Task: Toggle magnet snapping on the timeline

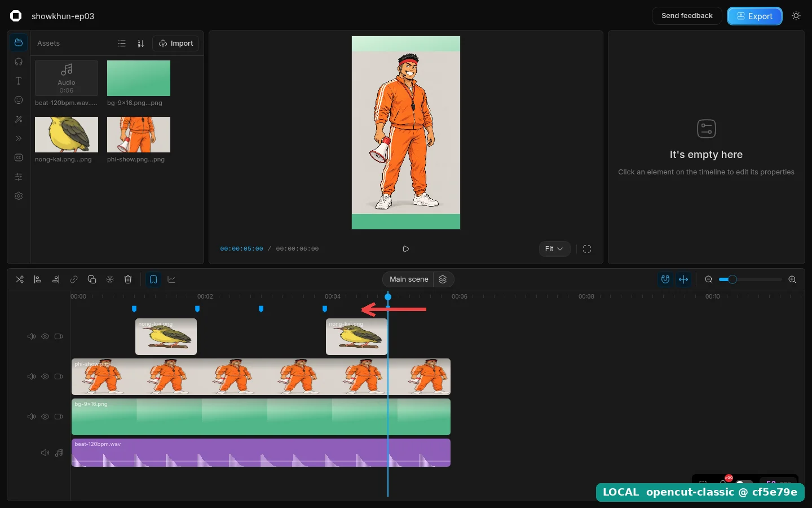Action: [665, 279]
